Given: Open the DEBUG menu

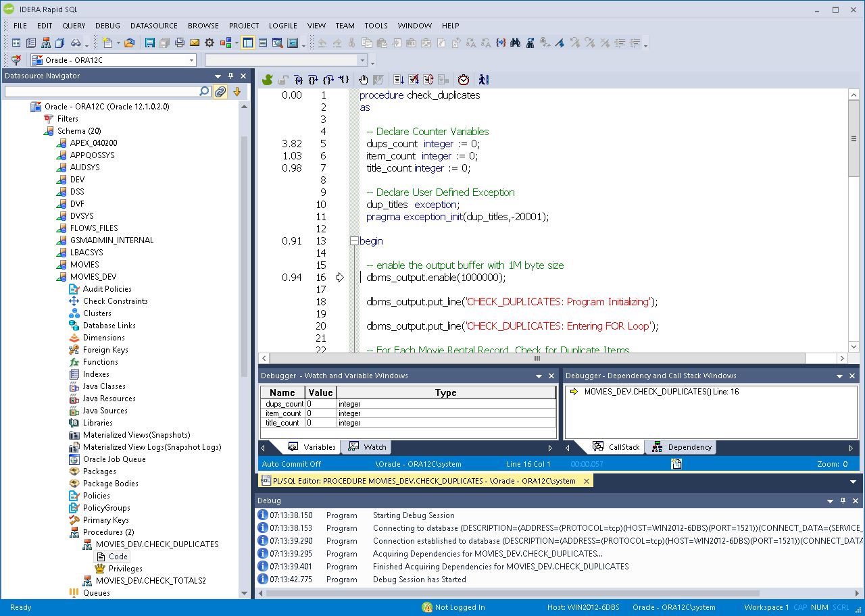Looking at the screenshot, I should 107,26.
